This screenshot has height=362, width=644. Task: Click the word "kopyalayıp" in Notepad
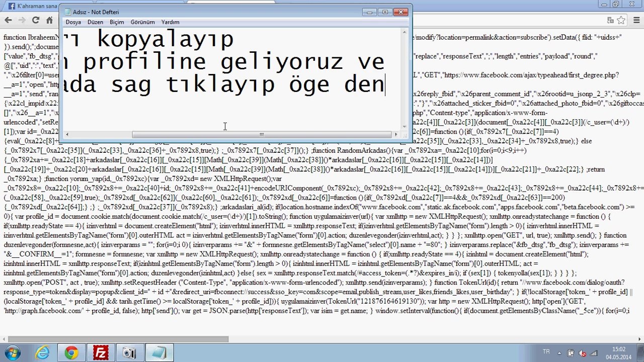(166, 39)
